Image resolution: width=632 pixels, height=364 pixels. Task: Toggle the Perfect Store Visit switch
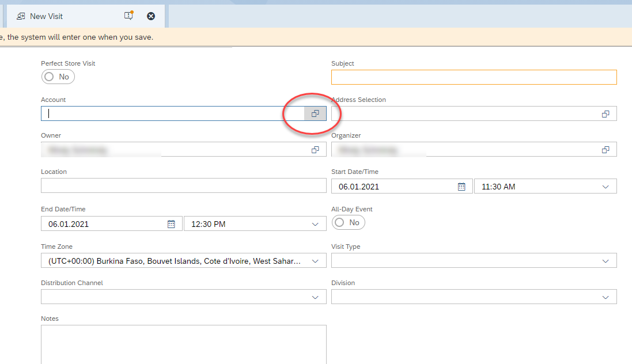58,77
